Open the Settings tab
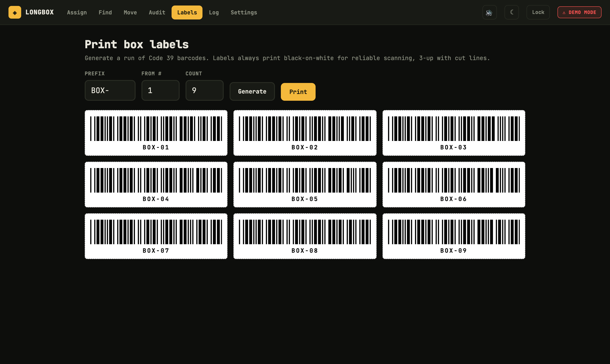The height and width of the screenshot is (364, 610). [x=244, y=12]
